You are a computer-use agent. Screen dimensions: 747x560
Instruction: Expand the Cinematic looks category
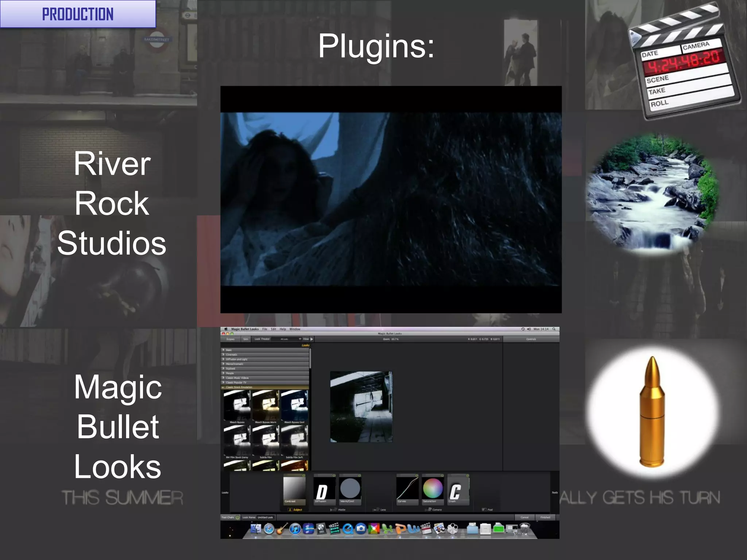click(265, 355)
